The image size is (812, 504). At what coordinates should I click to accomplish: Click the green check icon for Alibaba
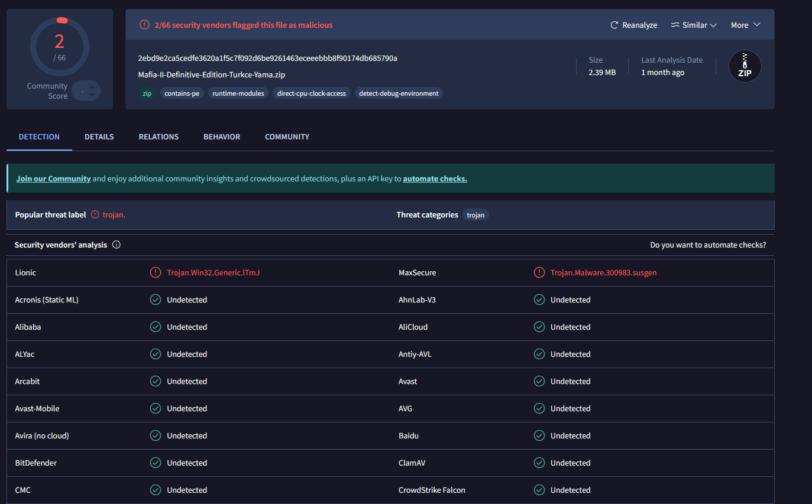click(x=156, y=327)
